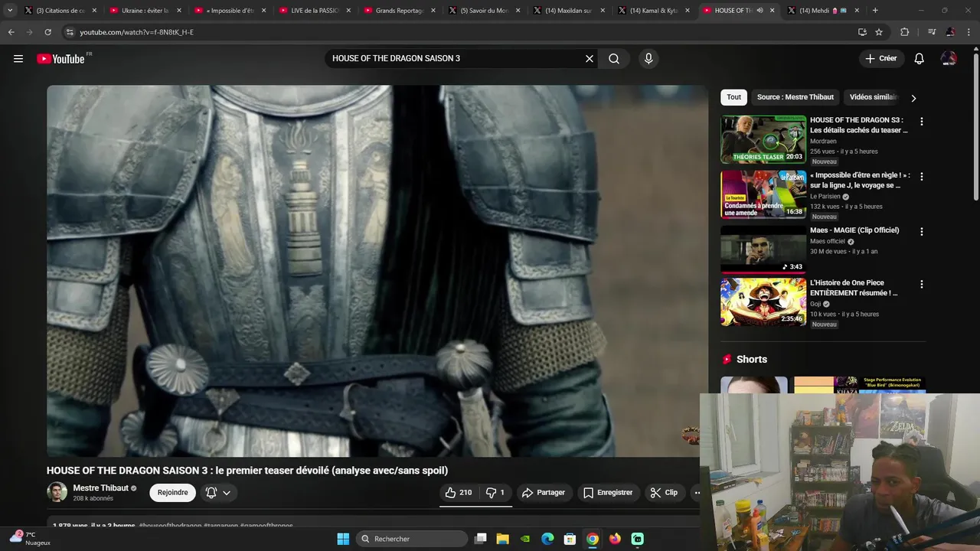Switch to the Grands Reportages tab
Viewport: 980px width, 551px height.
pyautogui.click(x=399, y=11)
